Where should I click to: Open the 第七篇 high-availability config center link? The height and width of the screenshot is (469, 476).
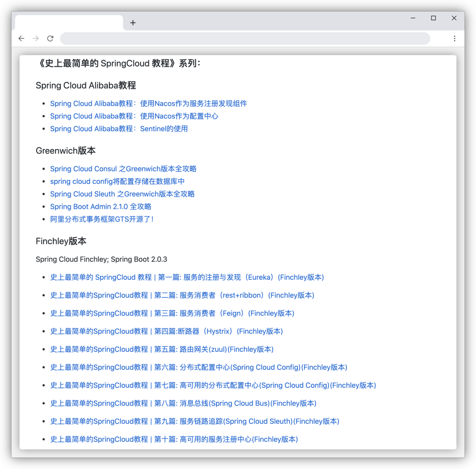point(213,385)
